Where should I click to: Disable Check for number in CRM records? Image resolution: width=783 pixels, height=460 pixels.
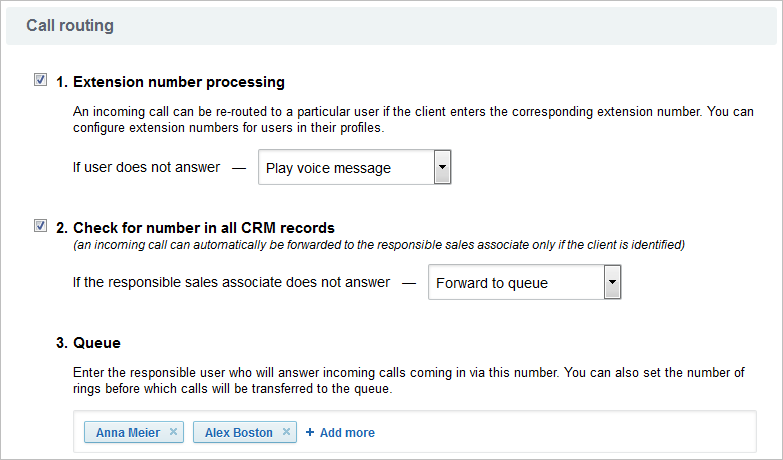point(41,226)
